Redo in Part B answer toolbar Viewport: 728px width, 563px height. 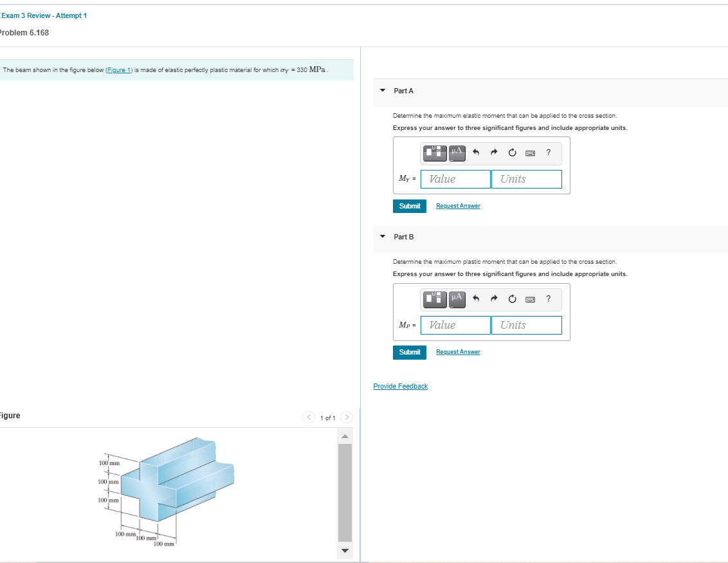[x=494, y=299]
